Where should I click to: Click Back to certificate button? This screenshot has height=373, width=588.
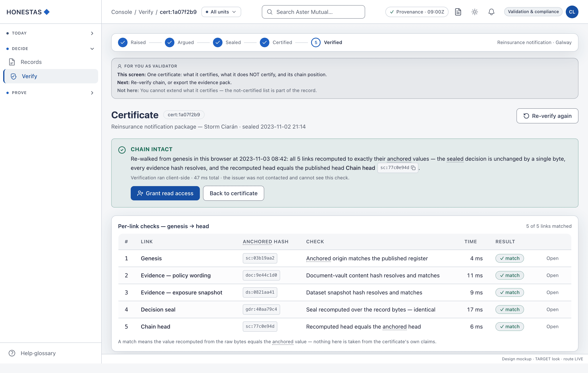pos(233,193)
